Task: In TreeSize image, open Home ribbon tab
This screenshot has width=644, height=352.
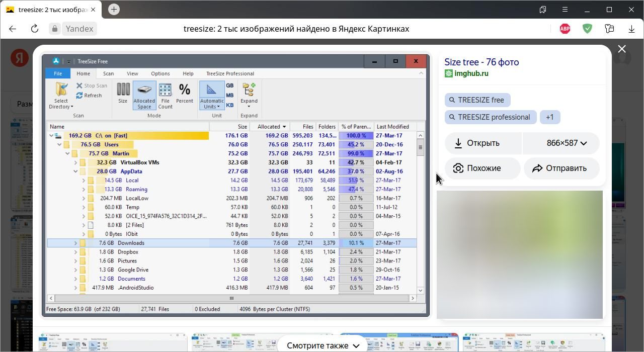Action: click(84, 73)
